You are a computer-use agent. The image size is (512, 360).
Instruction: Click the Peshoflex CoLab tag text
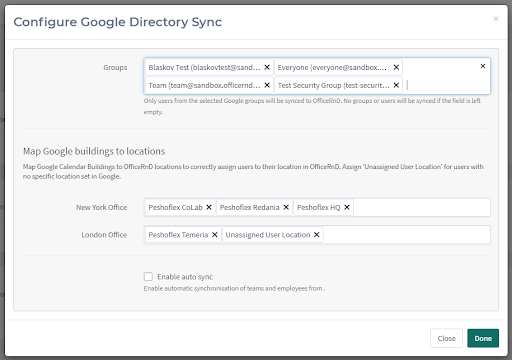(x=175, y=207)
